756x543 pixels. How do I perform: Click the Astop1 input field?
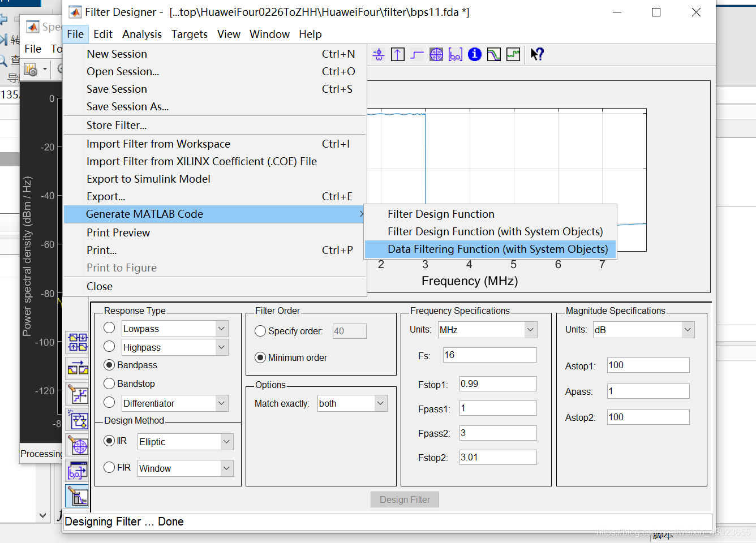648,365
